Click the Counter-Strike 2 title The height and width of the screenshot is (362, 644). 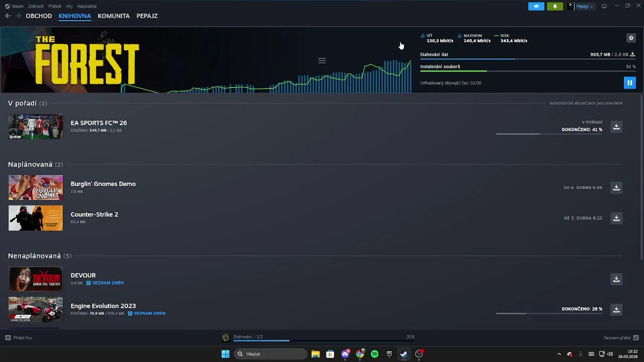(94, 214)
